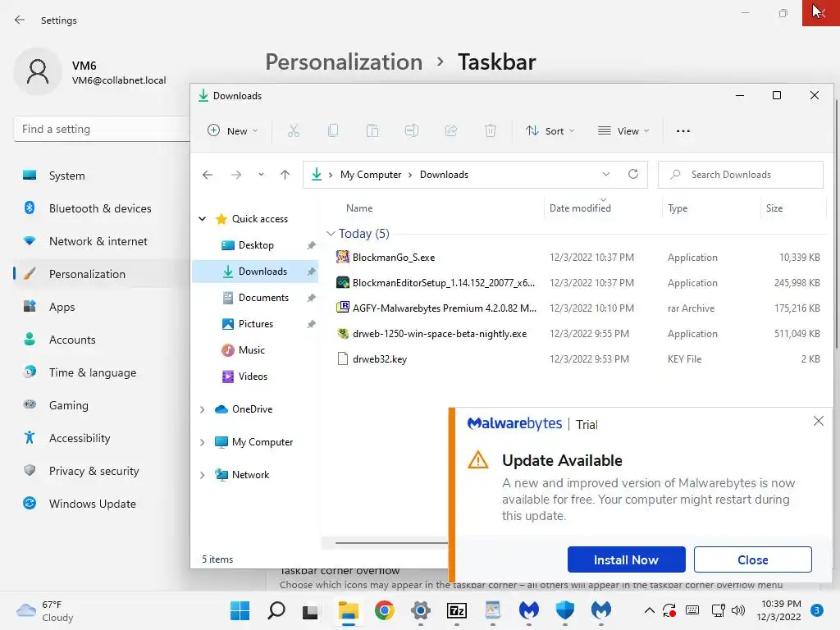Click Close button in Malwarebytes update popup

(753, 559)
